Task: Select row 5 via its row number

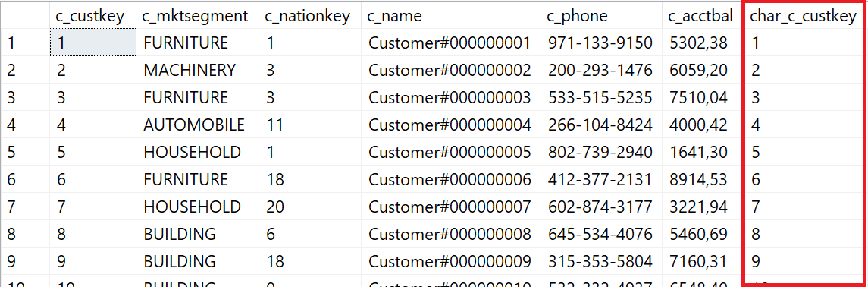Action: tap(25, 152)
